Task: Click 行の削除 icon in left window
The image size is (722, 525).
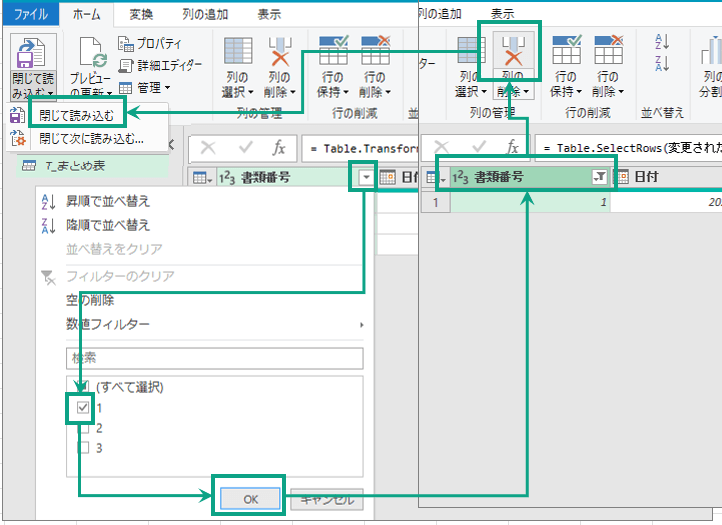Action: (x=376, y=51)
